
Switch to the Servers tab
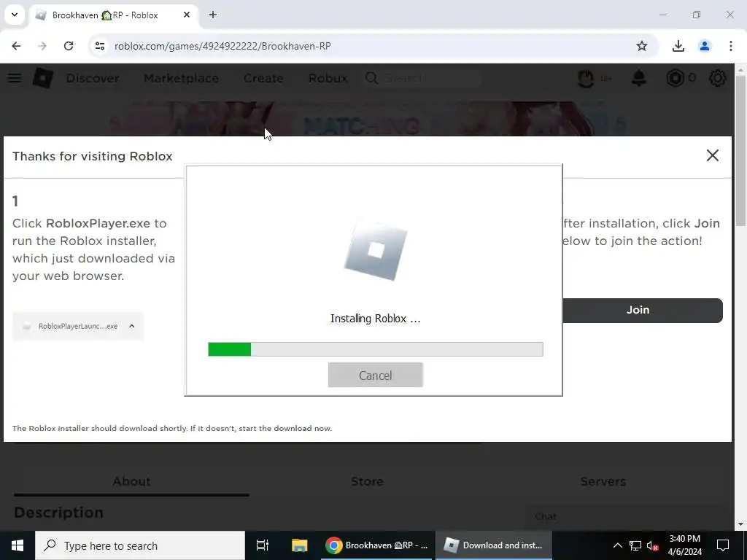603,481
